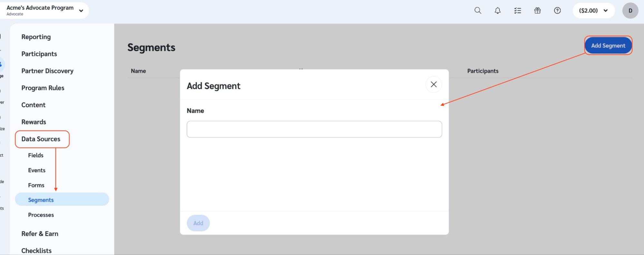
Task: Open the help question mark icon
Action: tap(557, 10)
